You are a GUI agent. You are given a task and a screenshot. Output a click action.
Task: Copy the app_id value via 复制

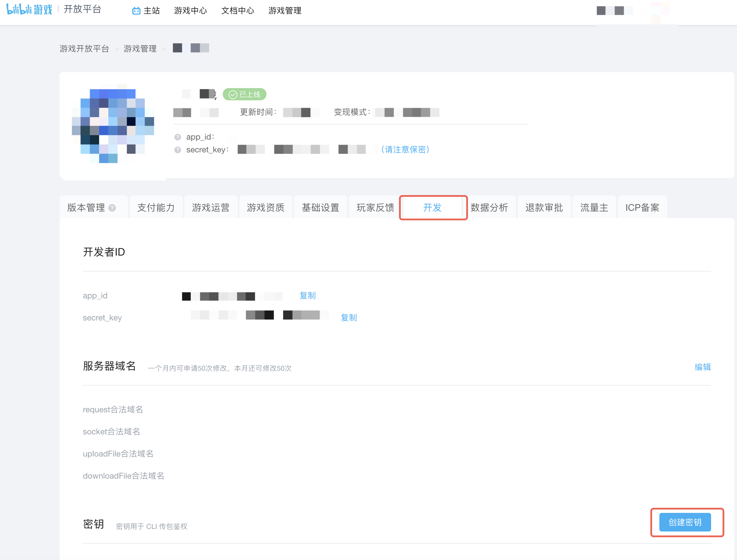[x=308, y=296]
